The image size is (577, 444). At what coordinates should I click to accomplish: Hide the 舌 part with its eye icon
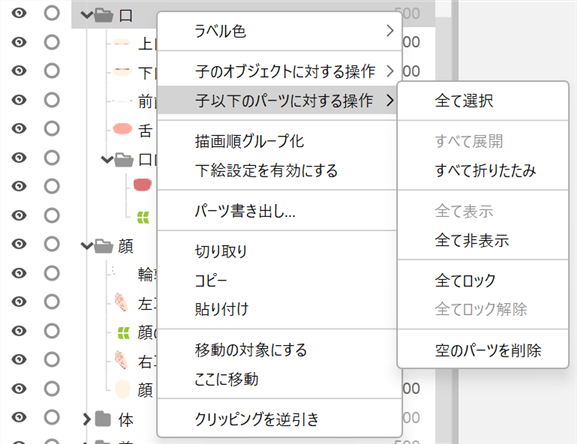[19, 128]
